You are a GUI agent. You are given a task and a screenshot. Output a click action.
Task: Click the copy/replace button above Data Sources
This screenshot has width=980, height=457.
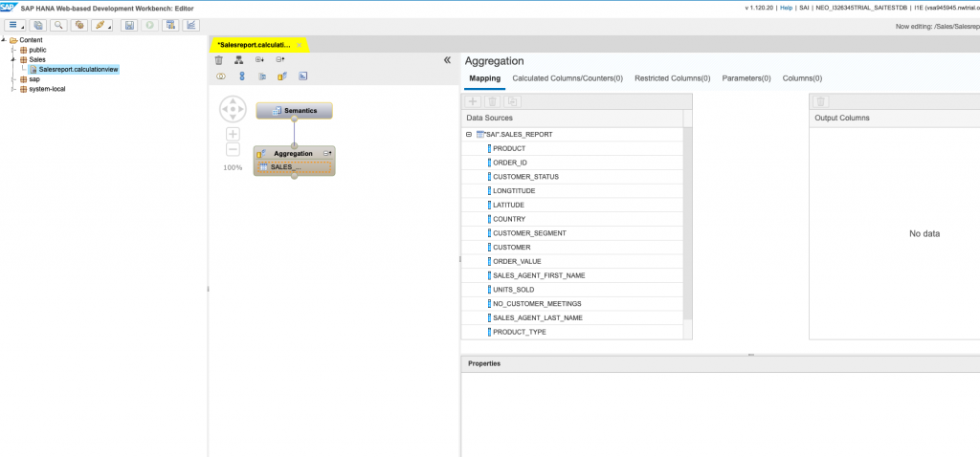(x=513, y=101)
